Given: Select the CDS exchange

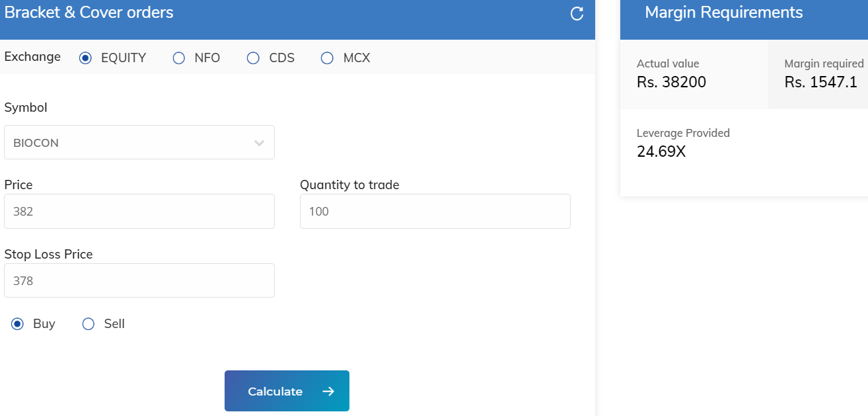Looking at the screenshot, I should click(x=253, y=58).
